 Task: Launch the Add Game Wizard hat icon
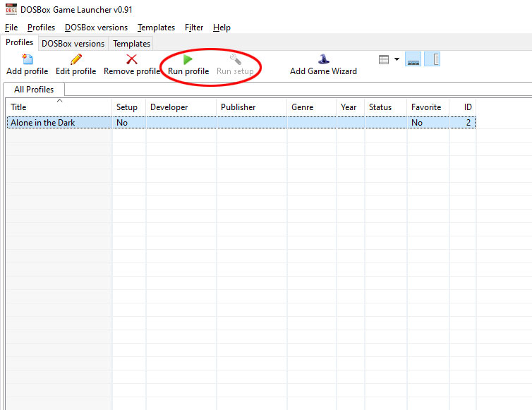323,59
